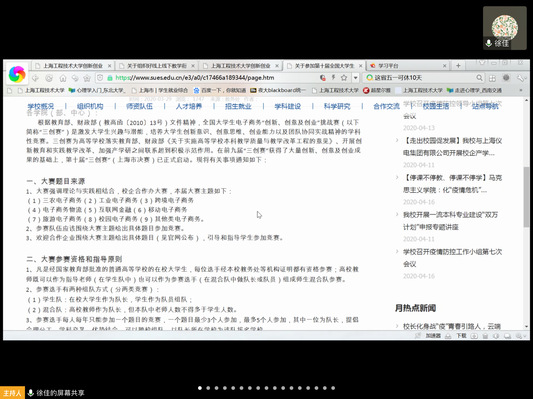Click the microphone icon beside 徐佳's avatar

click(488, 43)
